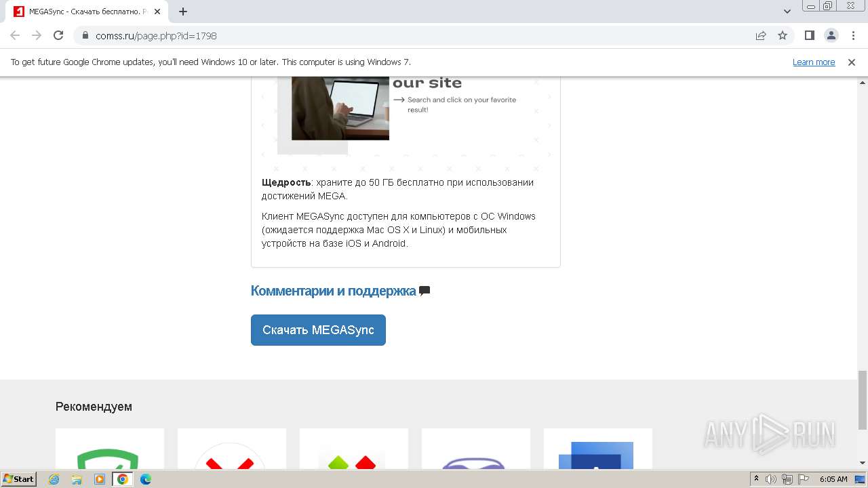This screenshot has height=488, width=868.
Task: Click the Скачать MEGASync download button
Action: 318,330
